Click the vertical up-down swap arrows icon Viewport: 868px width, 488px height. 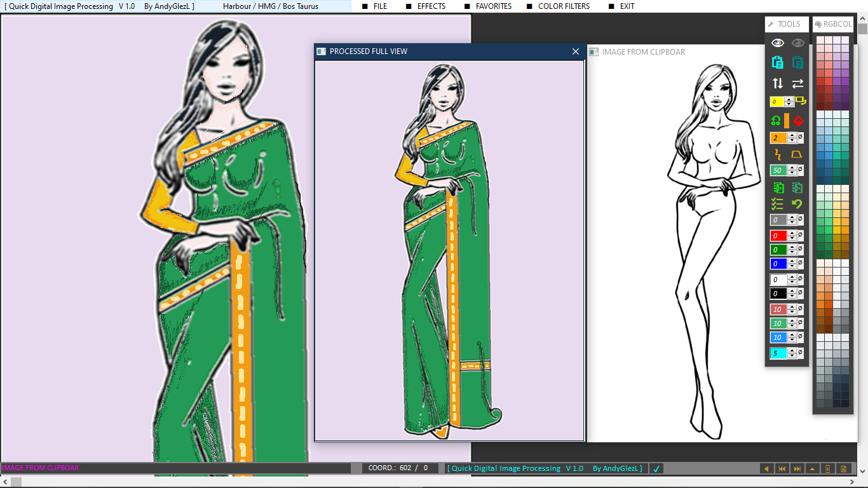coord(777,83)
